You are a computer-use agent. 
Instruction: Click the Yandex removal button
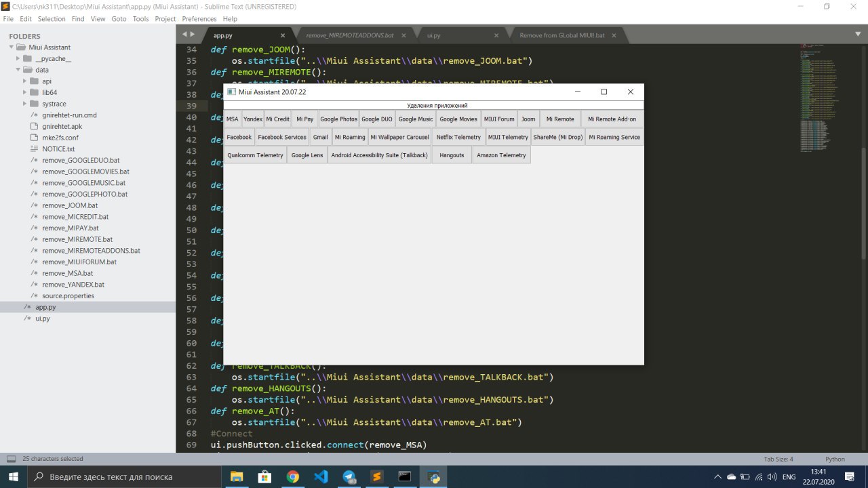pos(253,119)
